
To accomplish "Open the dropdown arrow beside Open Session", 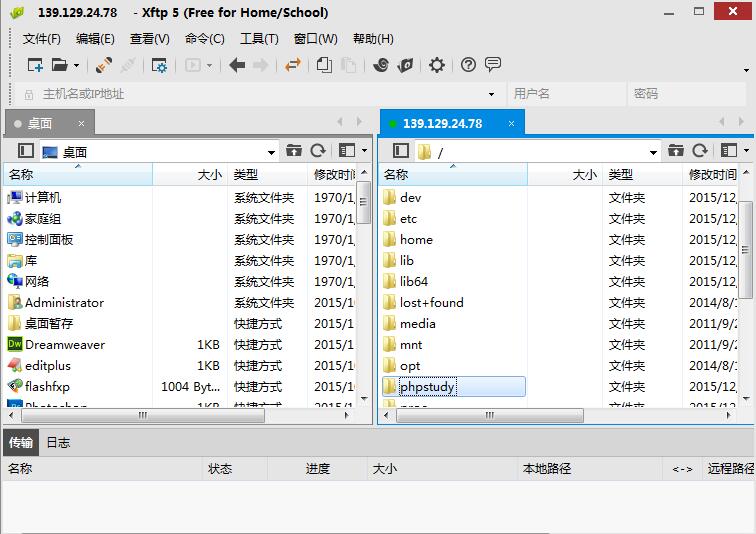I will (x=76, y=65).
